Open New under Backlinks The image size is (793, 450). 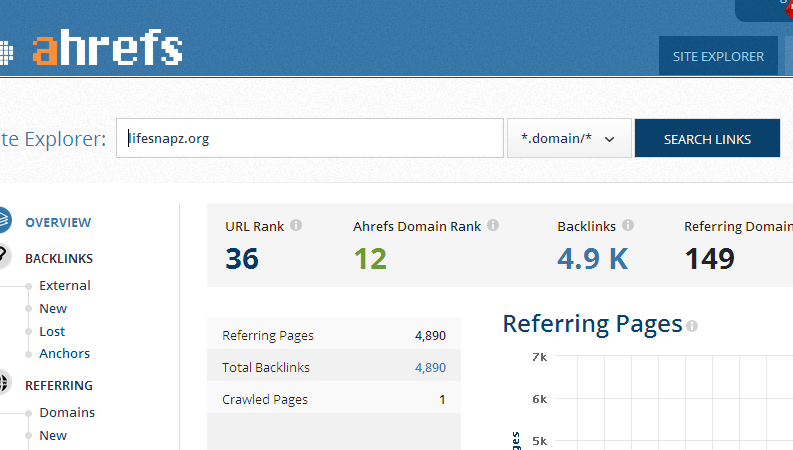pyautogui.click(x=53, y=308)
